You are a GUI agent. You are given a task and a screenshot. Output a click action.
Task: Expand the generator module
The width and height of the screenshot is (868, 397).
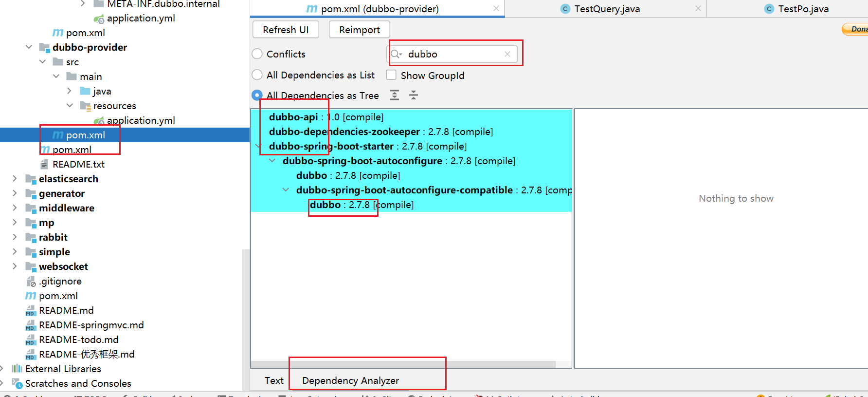pos(15,193)
